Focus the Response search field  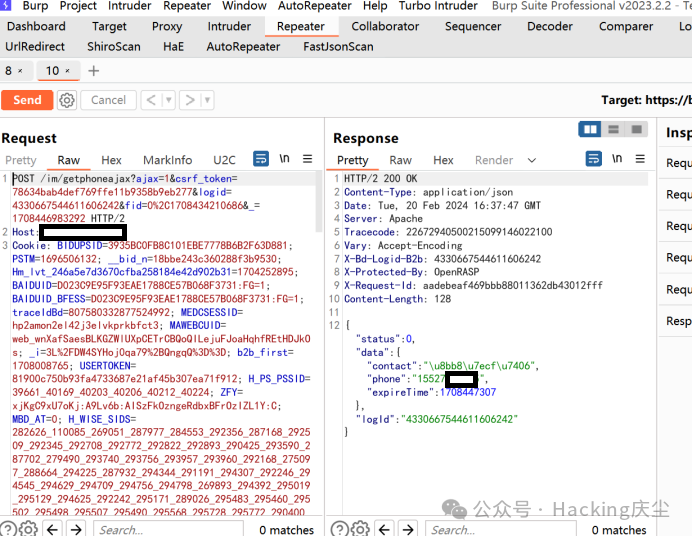pyautogui.click(x=500, y=529)
